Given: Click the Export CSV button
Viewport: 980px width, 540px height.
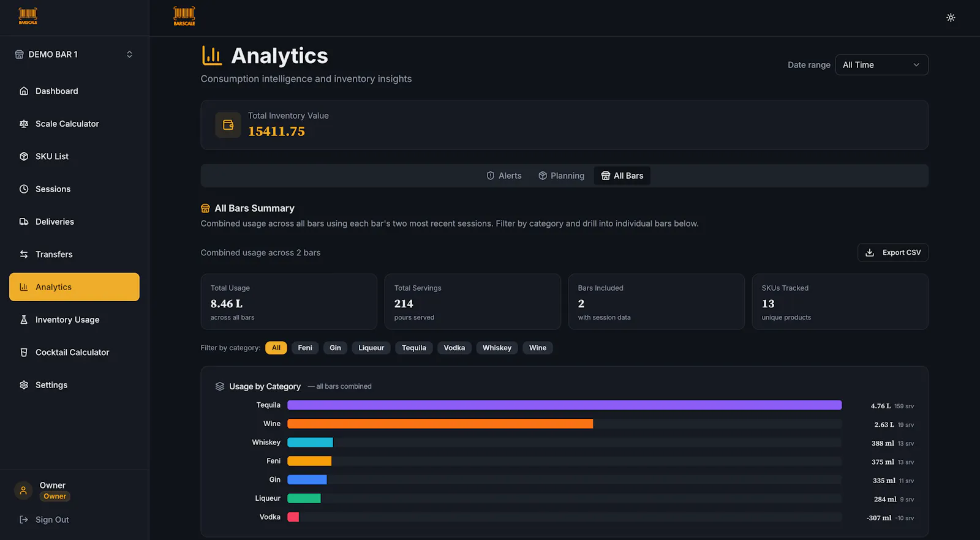Looking at the screenshot, I should tap(892, 253).
